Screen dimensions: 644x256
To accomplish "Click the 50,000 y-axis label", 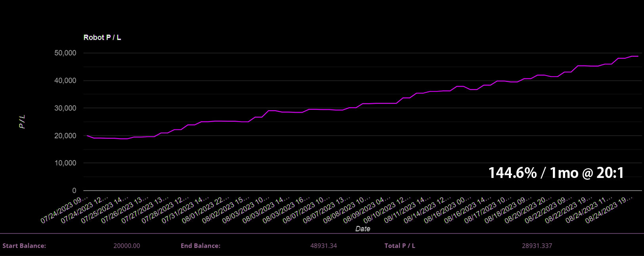I will (x=65, y=53).
